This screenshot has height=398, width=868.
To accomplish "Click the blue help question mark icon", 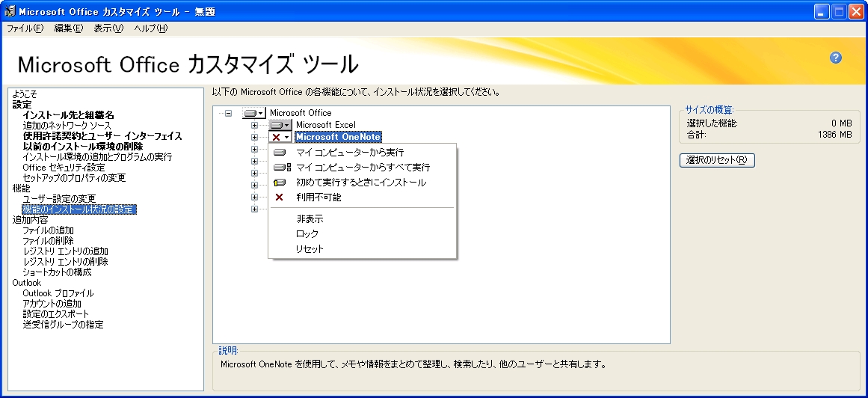I will pyautogui.click(x=836, y=58).
